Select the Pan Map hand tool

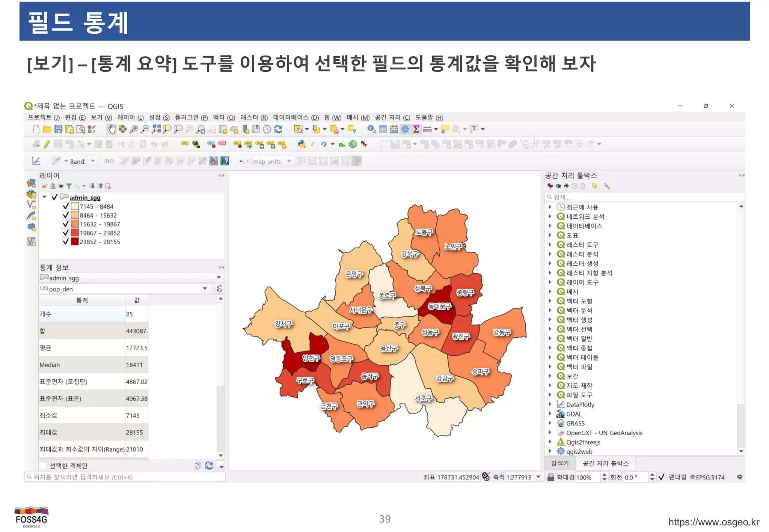[112, 129]
